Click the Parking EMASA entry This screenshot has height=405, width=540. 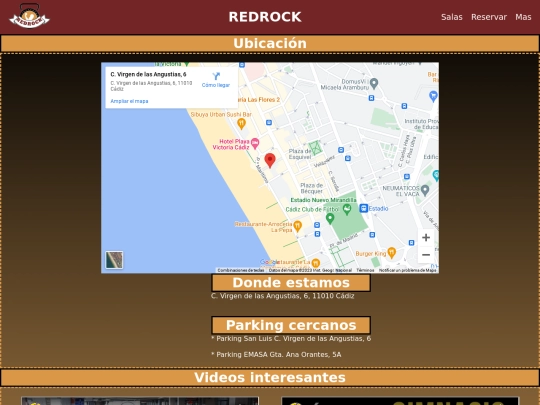(276, 354)
